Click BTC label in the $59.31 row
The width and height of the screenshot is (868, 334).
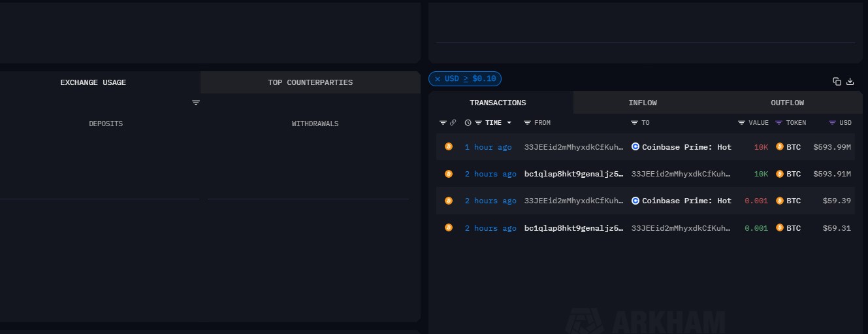pyautogui.click(x=794, y=228)
